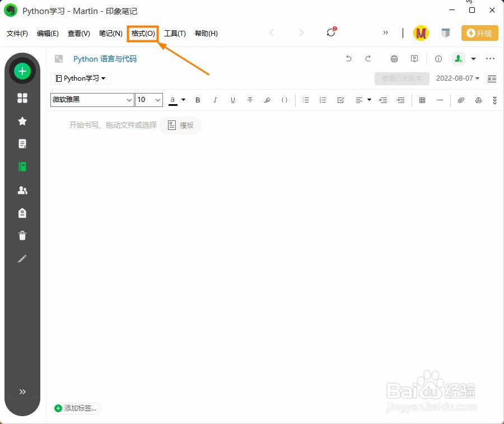504x424 pixels.
Task: Open the 查看(V) menu
Action: coord(79,34)
